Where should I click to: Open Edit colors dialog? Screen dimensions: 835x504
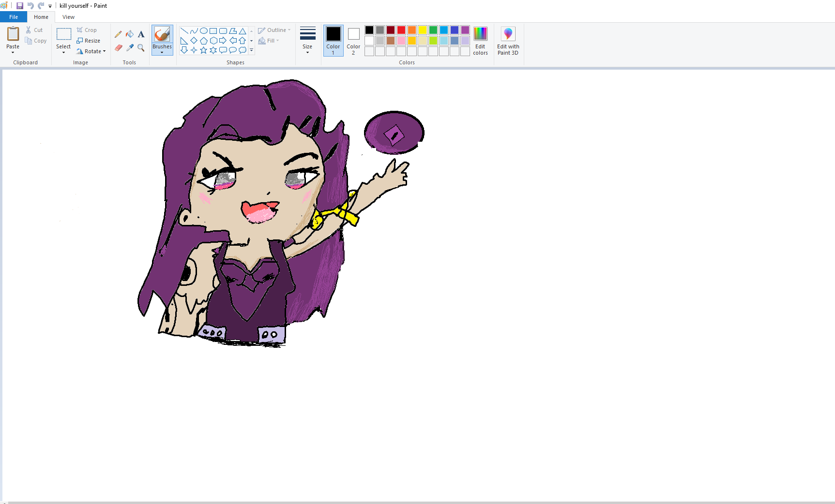click(x=480, y=41)
